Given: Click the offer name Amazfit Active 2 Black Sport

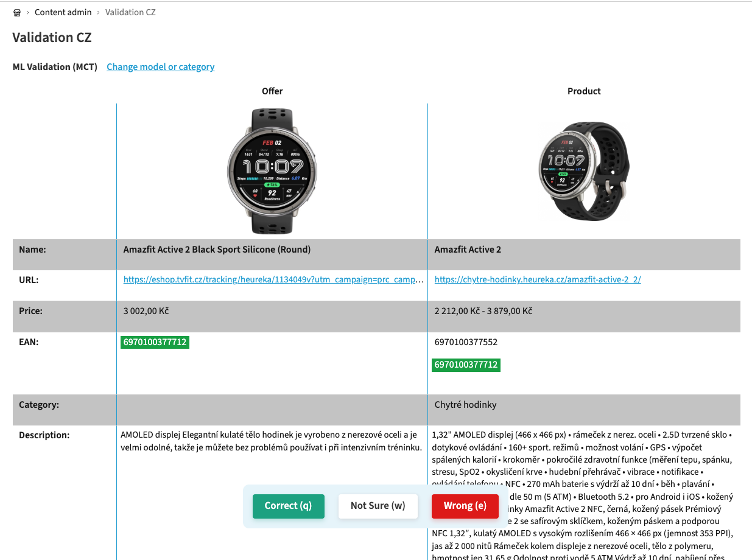Looking at the screenshot, I should point(217,250).
